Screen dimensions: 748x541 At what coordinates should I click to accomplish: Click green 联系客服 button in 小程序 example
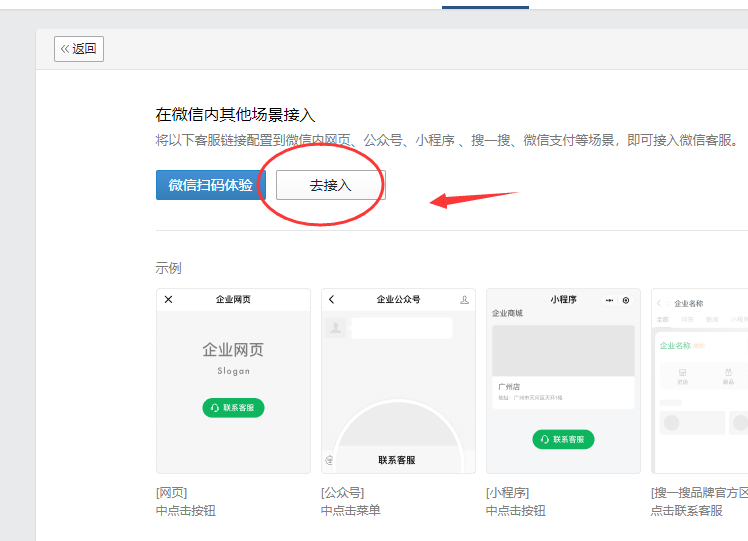point(563,439)
